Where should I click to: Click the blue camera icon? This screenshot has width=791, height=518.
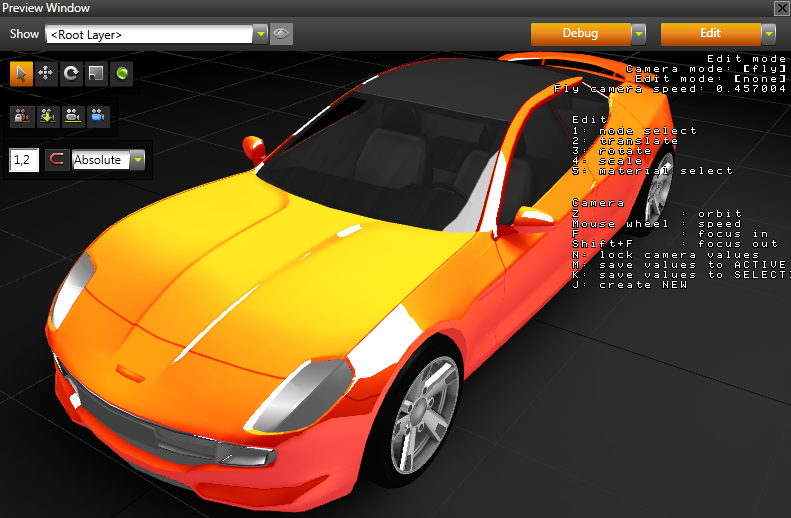[x=97, y=116]
